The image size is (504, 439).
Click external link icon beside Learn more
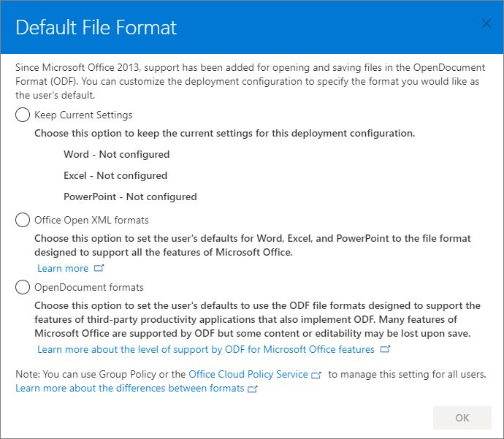click(x=99, y=268)
